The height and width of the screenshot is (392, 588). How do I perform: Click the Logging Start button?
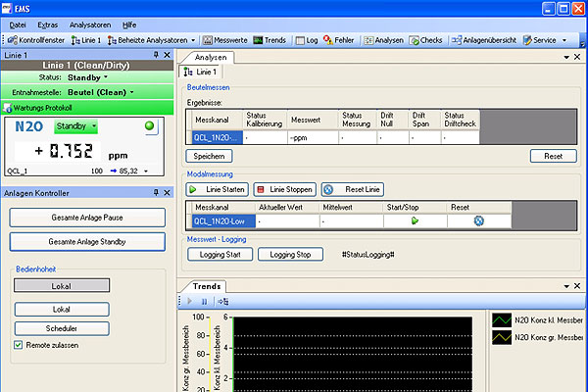[x=219, y=255]
